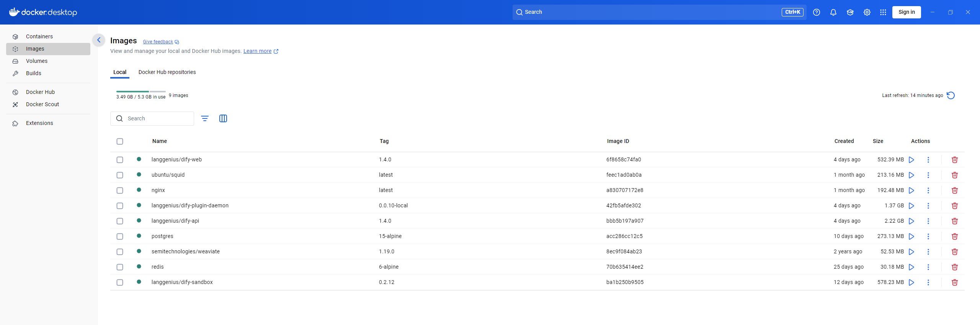Delete the langgenius/dify-web image
The height and width of the screenshot is (325, 980).
pos(955,160)
